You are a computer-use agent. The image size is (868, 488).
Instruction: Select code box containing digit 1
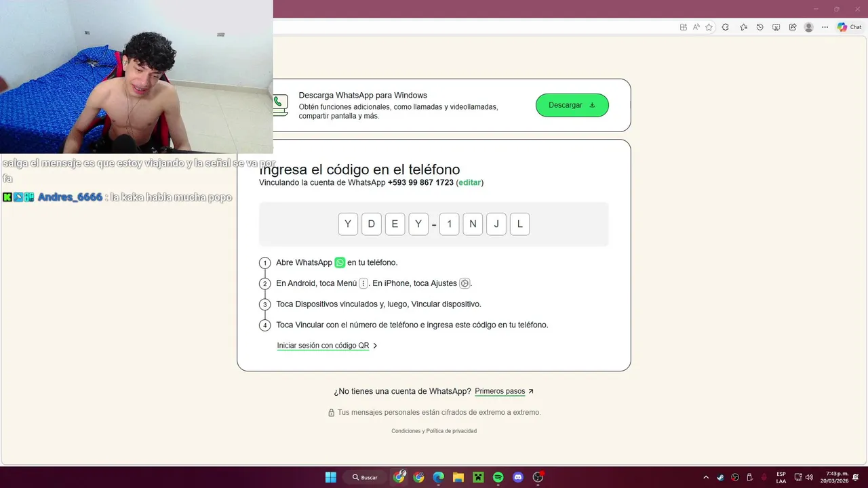pos(449,224)
